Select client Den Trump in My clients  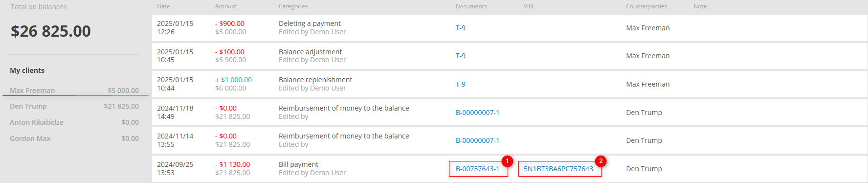[28, 106]
